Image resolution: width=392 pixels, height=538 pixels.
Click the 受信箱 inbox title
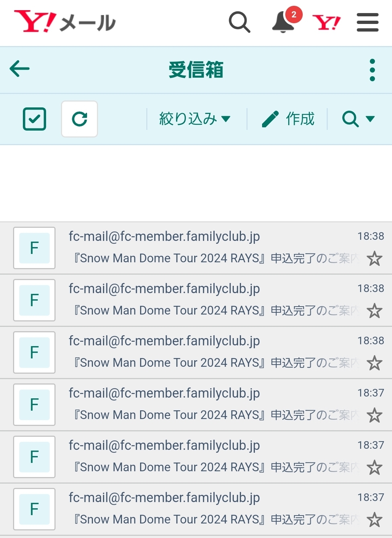[196, 70]
